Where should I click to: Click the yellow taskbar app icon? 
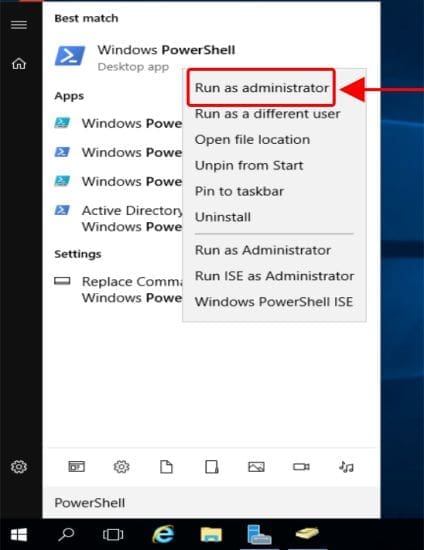[307, 534]
